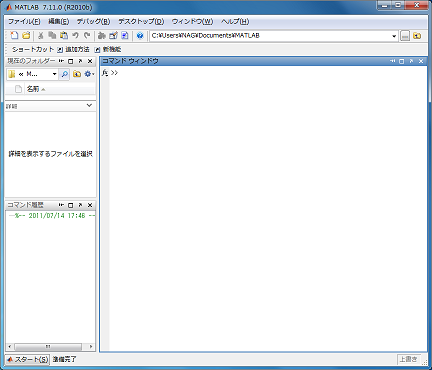Click the Open file folder icon
The width and height of the screenshot is (432, 370).
click(x=26, y=35)
